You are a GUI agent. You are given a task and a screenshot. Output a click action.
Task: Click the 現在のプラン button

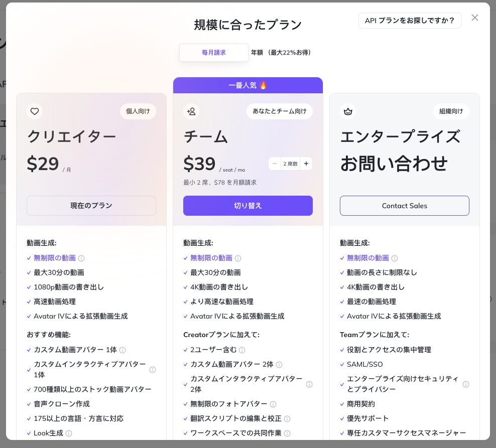(x=91, y=206)
